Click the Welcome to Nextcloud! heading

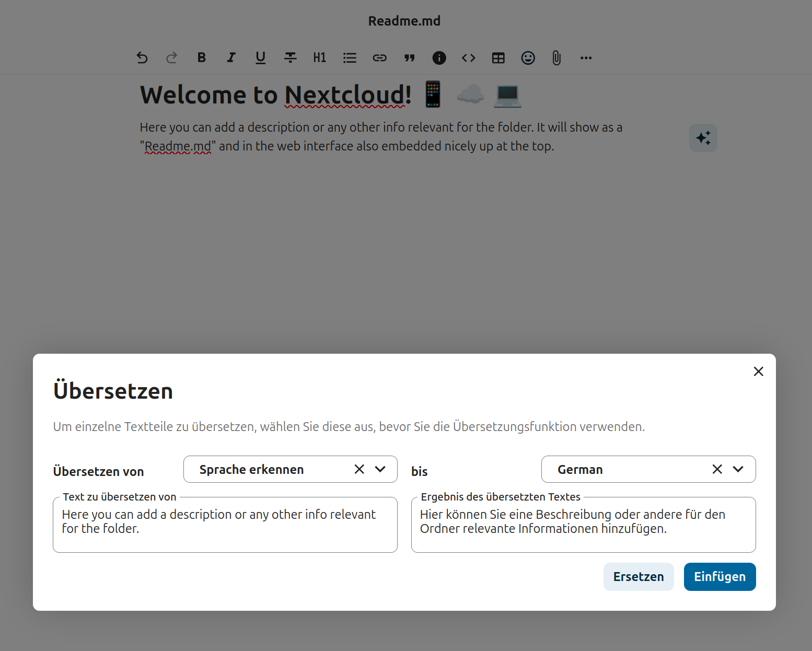point(331,95)
